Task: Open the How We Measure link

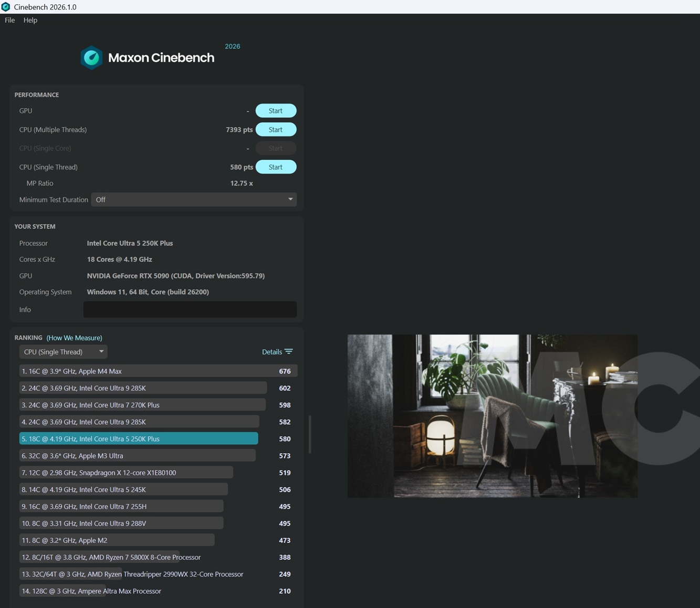Action: pyautogui.click(x=74, y=338)
